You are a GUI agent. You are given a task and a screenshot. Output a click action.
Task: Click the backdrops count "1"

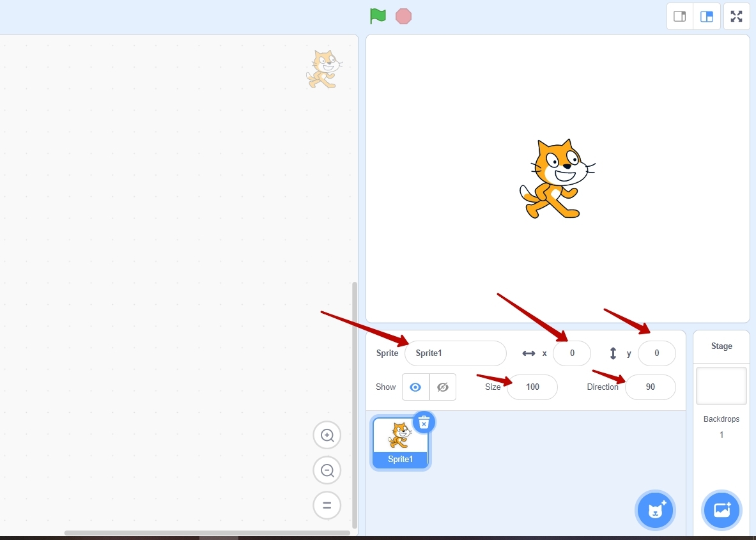point(721,435)
